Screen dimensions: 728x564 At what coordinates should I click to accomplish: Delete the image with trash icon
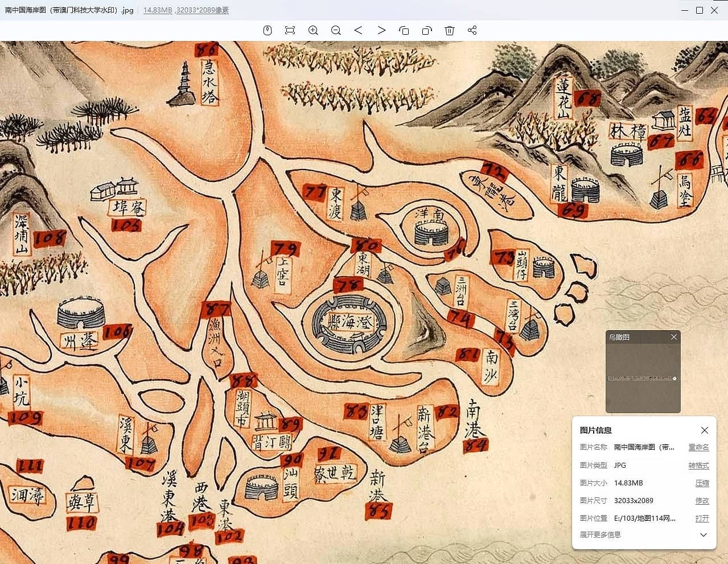[x=450, y=31]
